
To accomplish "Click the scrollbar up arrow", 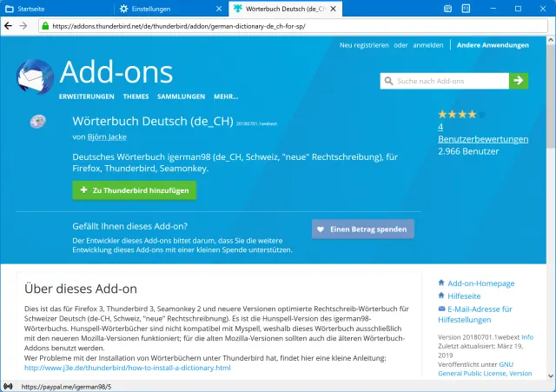I will point(551,40).
